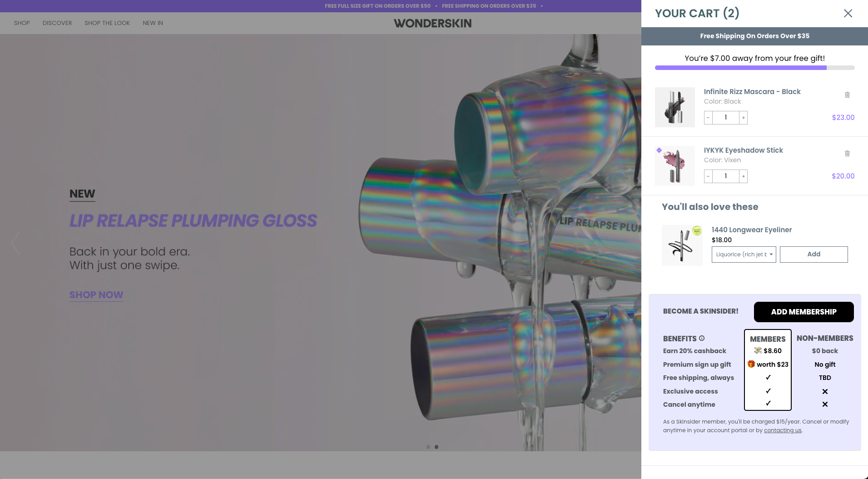This screenshot has width=868, height=479.
Task: Click the quantity field for Infinite Rizz Mascara
Action: (726, 118)
